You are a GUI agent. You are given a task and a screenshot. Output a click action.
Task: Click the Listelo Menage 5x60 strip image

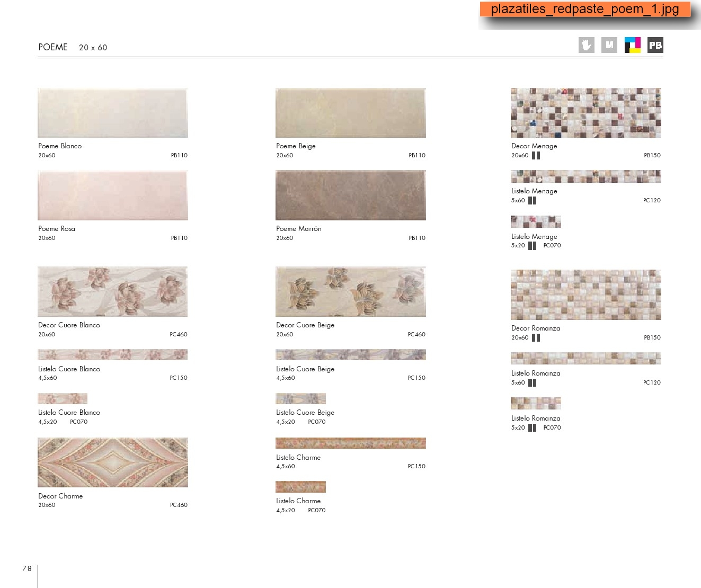click(x=586, y=176)
